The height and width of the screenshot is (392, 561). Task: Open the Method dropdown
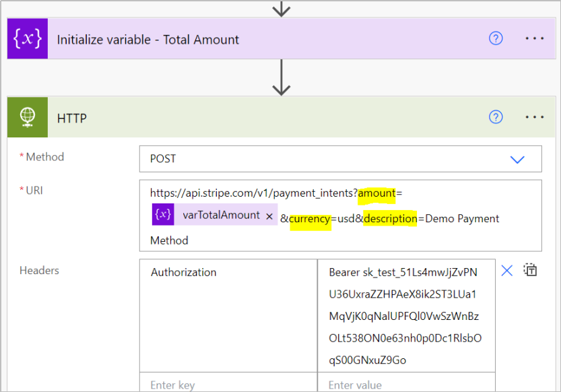(x=517, y=159)
